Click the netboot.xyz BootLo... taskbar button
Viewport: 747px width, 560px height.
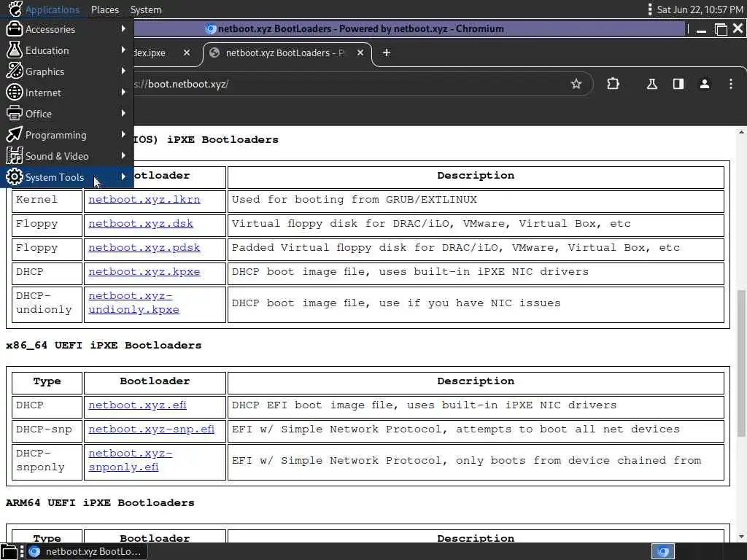(x=87, y=551)
